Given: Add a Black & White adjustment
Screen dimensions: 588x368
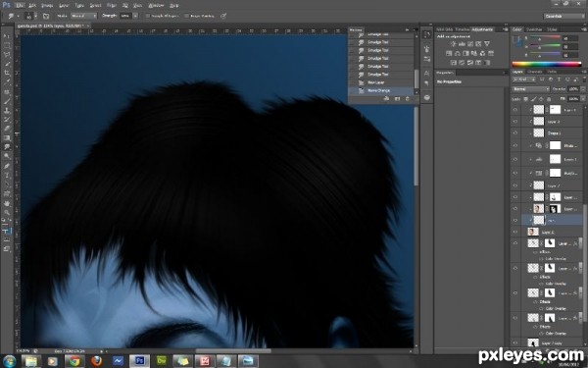Looking at the screenshot, I should 465,53.
